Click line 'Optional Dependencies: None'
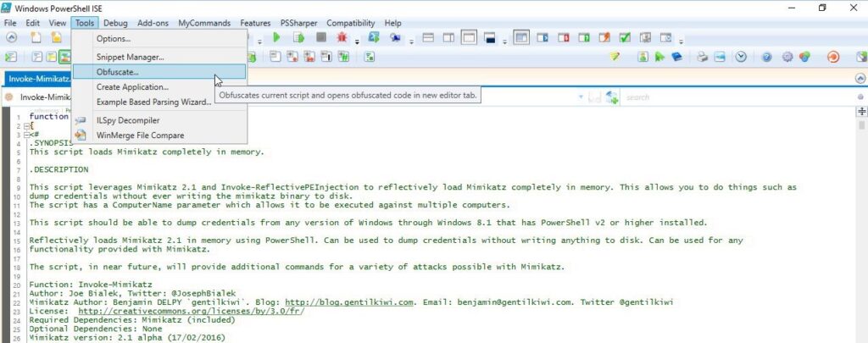This screenshot has width=868, height=343. [x=96, y=329]
